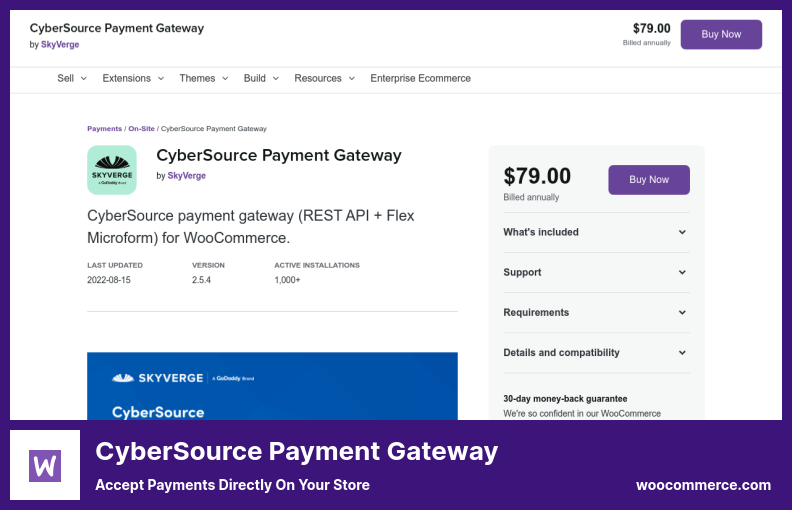This screenshot has height=510, width=792.
Task: Go to Enterprise Ecommerce page
Action: click(x=420, y=78)
